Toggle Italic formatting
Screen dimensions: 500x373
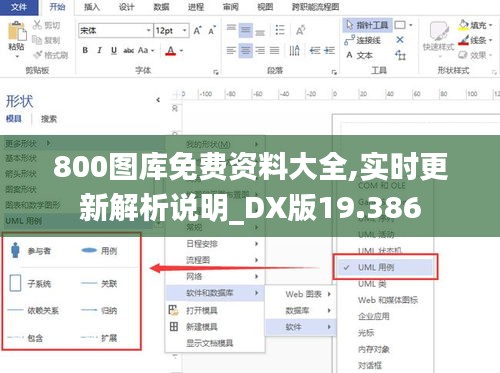(x=99, y=50)
